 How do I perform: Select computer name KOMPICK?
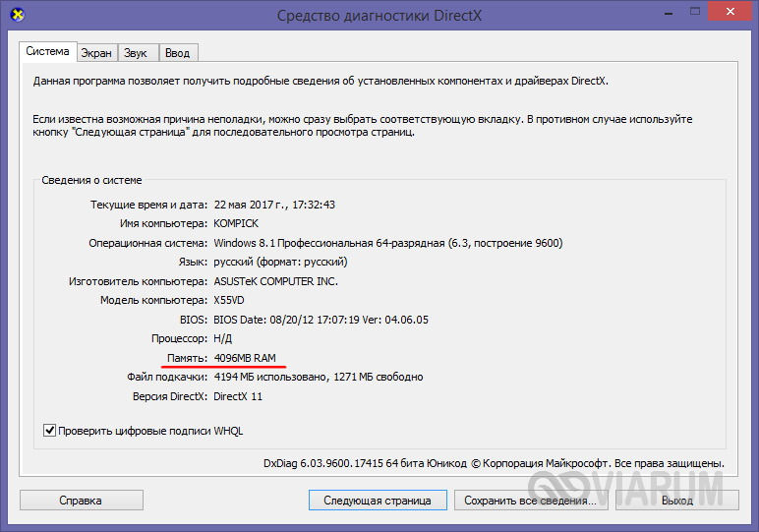[x=236, y=223]
